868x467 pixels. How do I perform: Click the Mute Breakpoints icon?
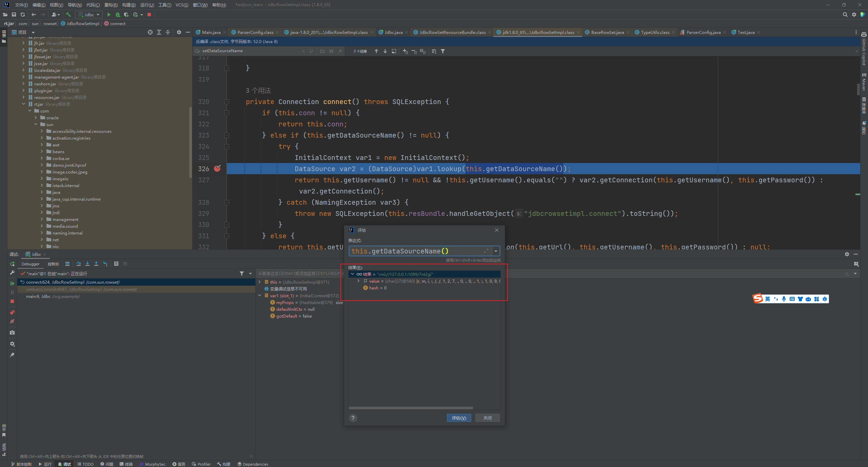[12, 321]
